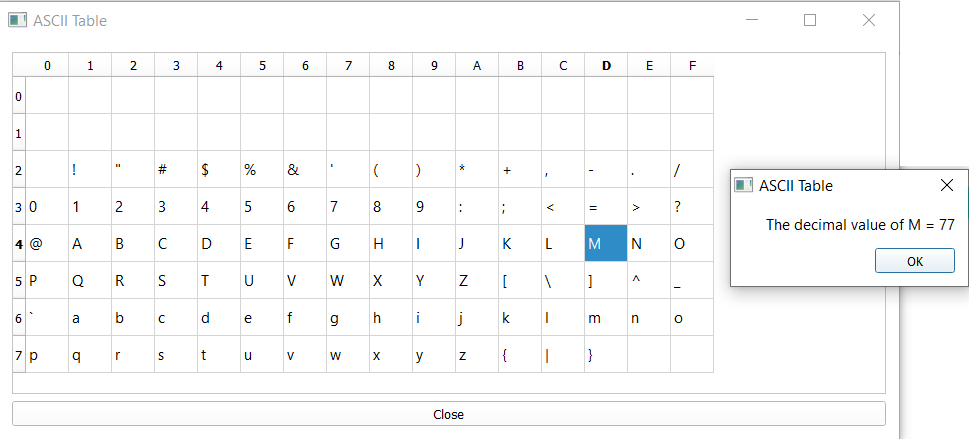Click the opening curly brace cell
Screen dimensions: 969x440
tap(520, 354)
